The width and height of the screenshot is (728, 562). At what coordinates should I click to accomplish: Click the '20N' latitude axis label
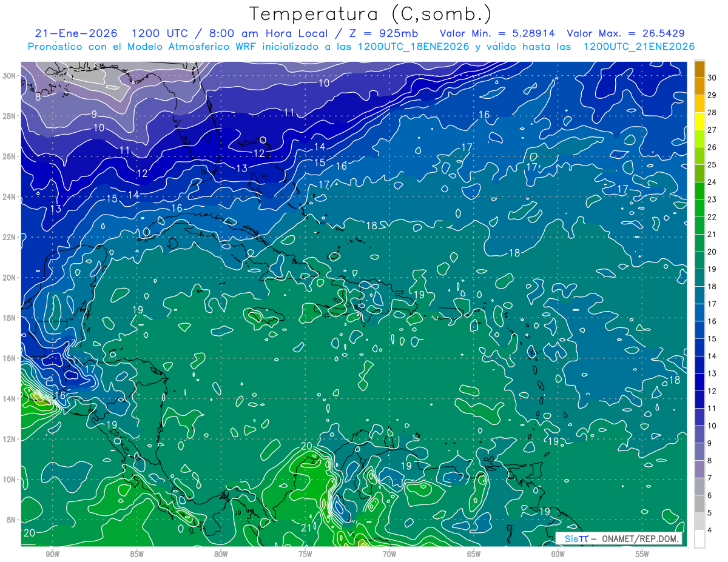(x=9, y=277)
